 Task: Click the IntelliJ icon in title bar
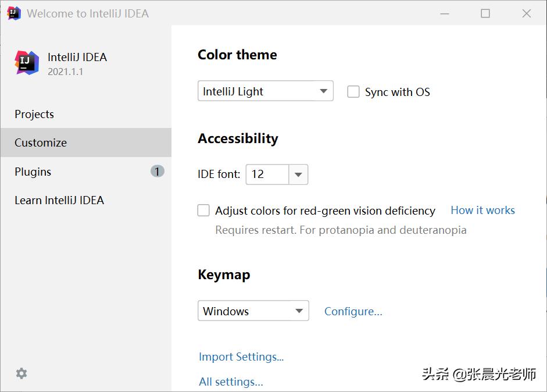[x=14, y=13]
